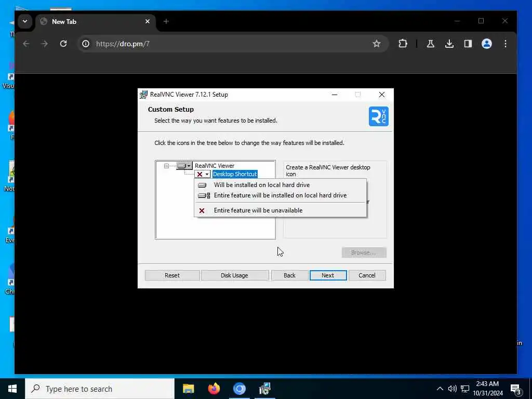The width and height of the screenshot is (532, 399).
Task: Open Chrome extensions puzzle icon
Action: click(403, 44)
